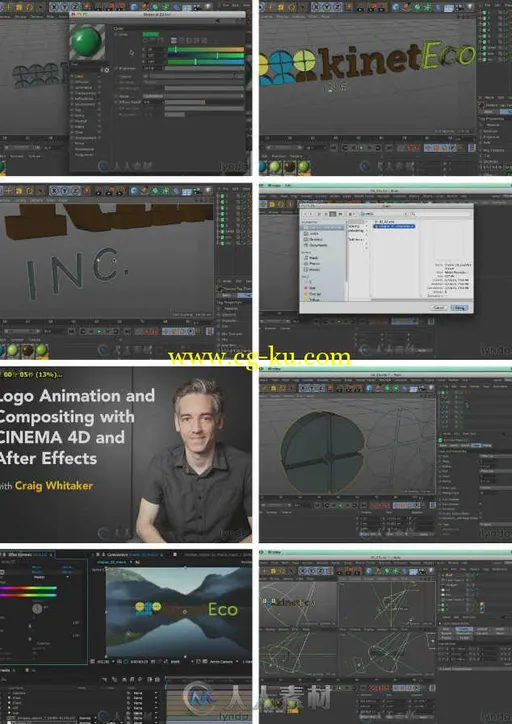512x724 pixels.
Task: Click the Brightness slider in the material editor
Action: (204, 68)
